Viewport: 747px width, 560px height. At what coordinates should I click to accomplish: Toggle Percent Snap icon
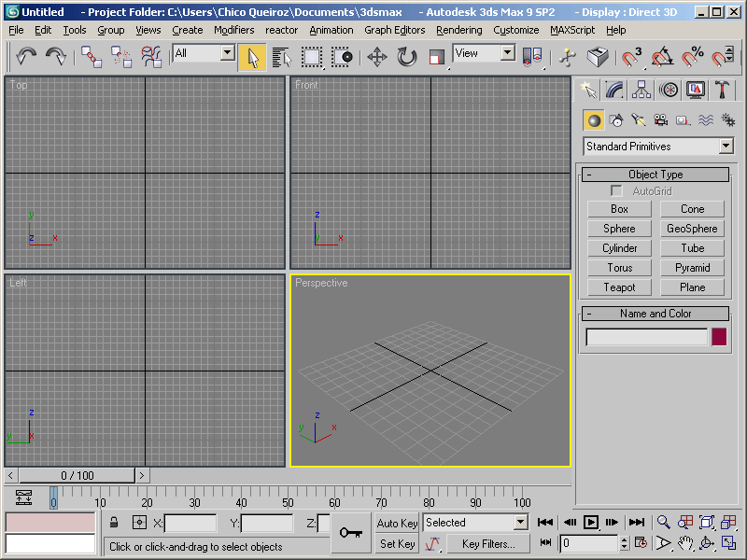[692, 57]
